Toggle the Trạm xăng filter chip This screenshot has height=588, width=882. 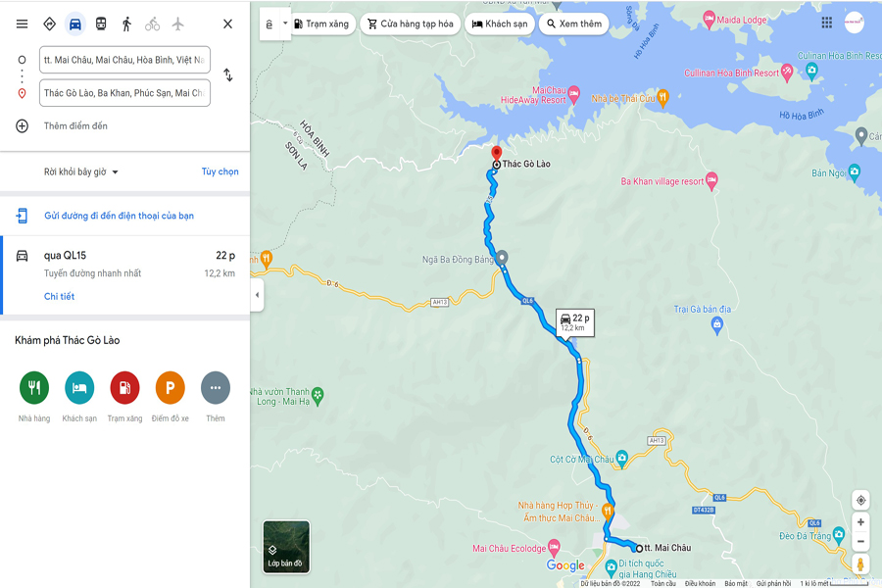pyautogui.click(x=323, y=24)
